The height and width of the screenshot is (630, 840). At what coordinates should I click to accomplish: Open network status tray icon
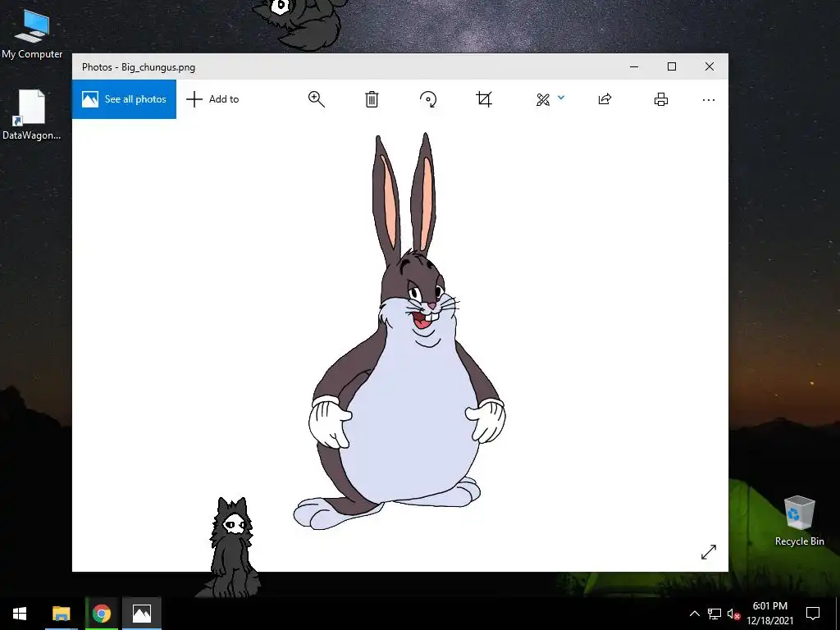tap(714, 614)
